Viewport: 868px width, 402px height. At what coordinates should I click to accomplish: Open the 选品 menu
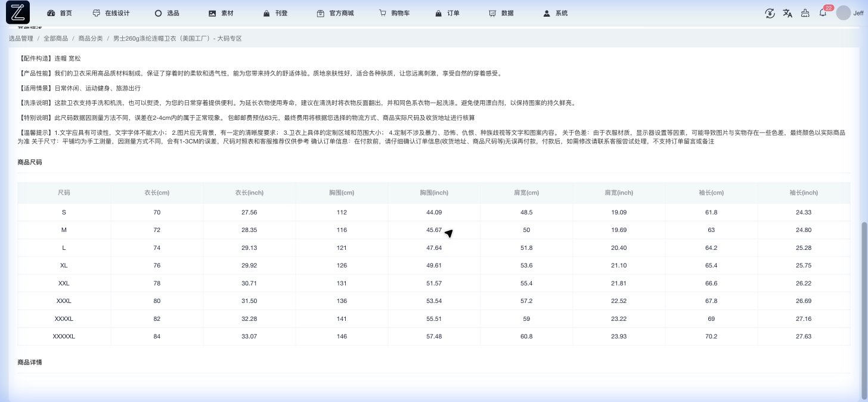click(x=167, y=13)
